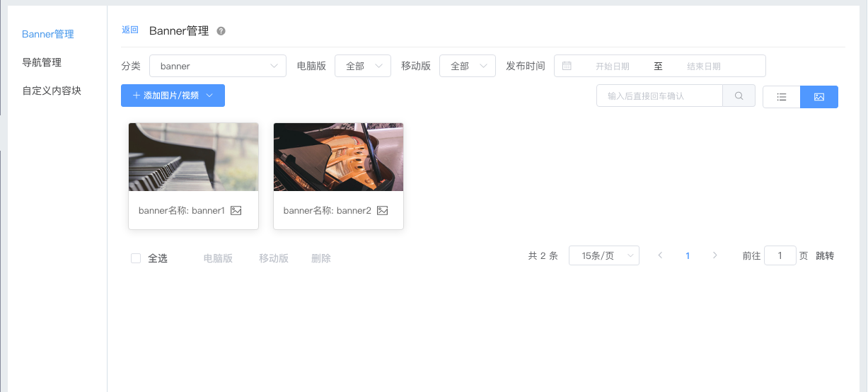The image size is (868, 392).
Task: Click image icon next to banner2 name
Action: tap(382, 211)
